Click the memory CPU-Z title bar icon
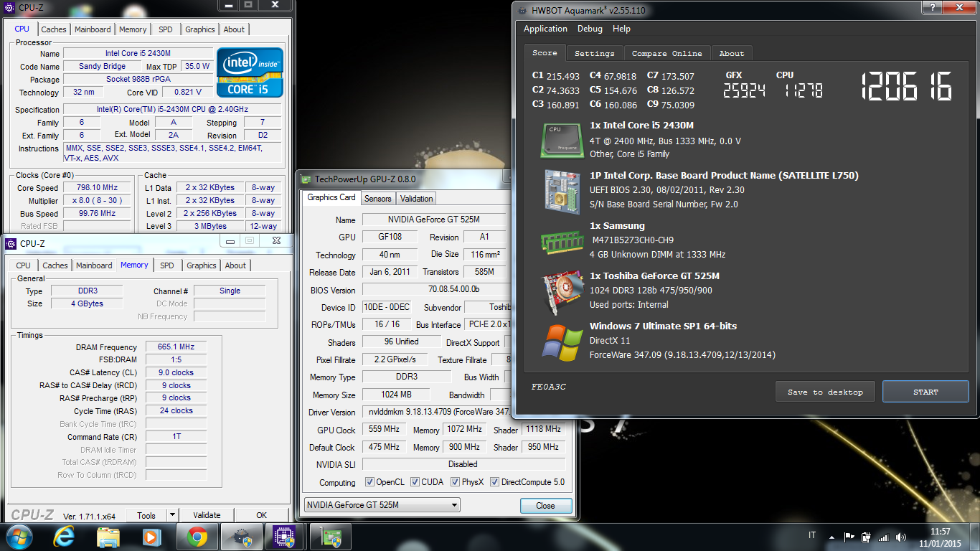Screen dimensions: 980x551 11,244
